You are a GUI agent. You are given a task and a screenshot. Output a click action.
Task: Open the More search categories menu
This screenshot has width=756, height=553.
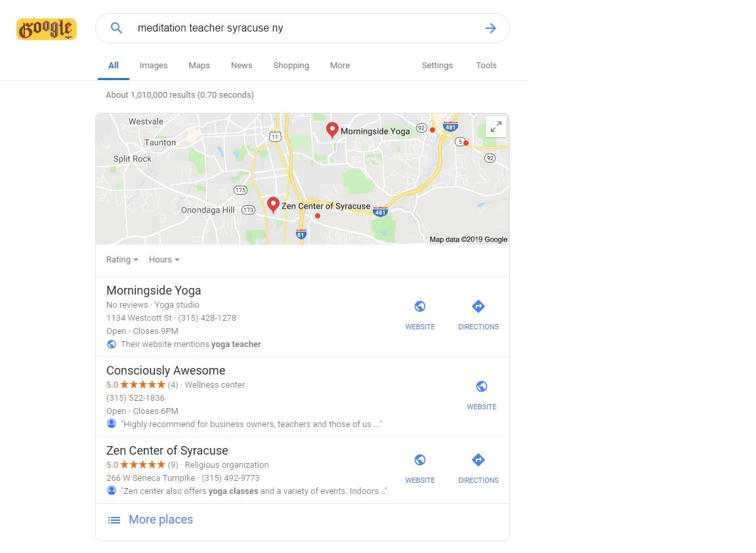tap(340, 65)
